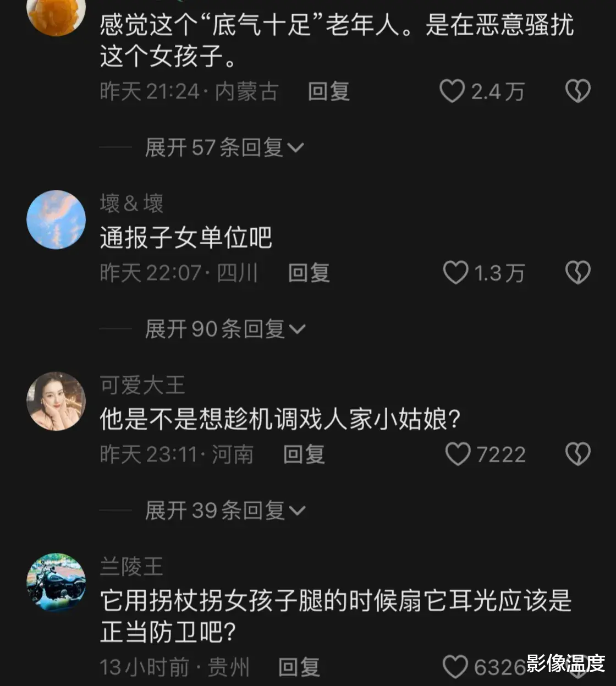Reply to 可爱大王's comment
Screen dimensions: 616x686
pos(304,454)
